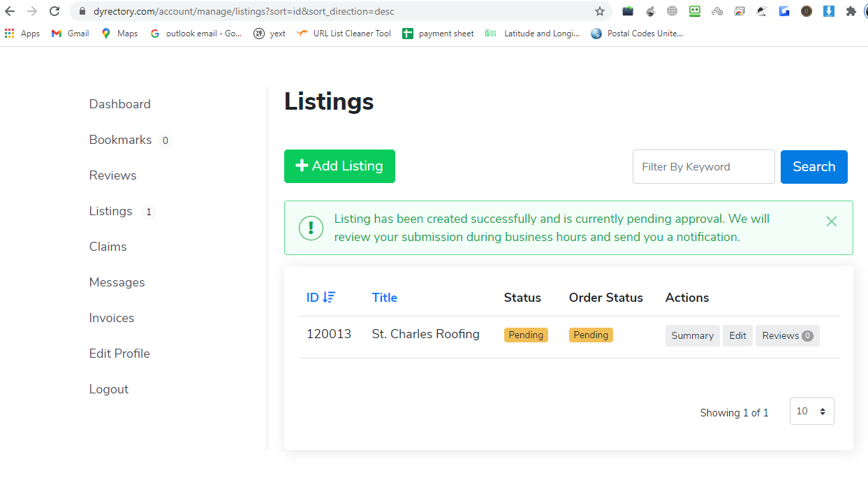Dismiss the listing created success alert

click(831, 221)
